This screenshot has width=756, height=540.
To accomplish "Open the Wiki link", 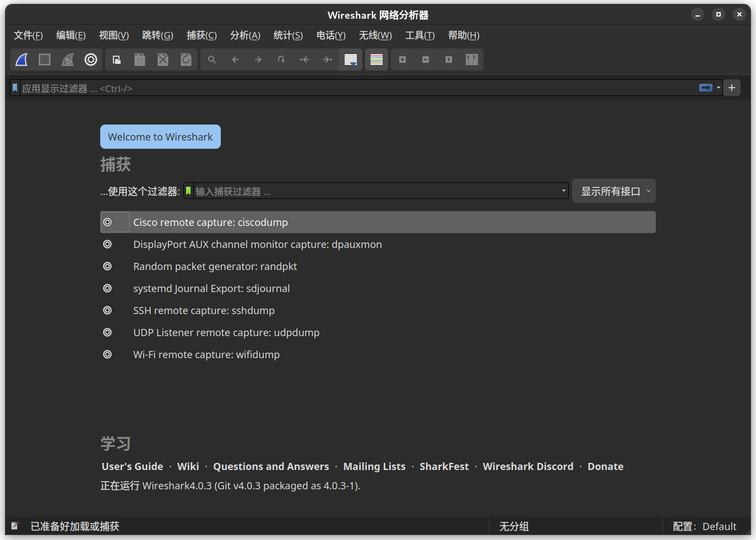I will (x=188, y=467).
